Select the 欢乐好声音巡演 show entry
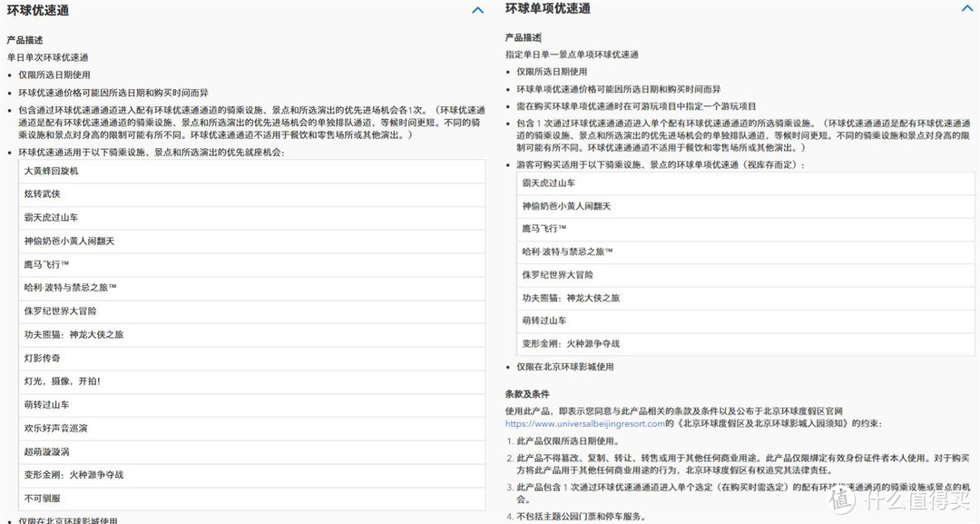Screen dimensions: 980x524 tap(56, 428)
